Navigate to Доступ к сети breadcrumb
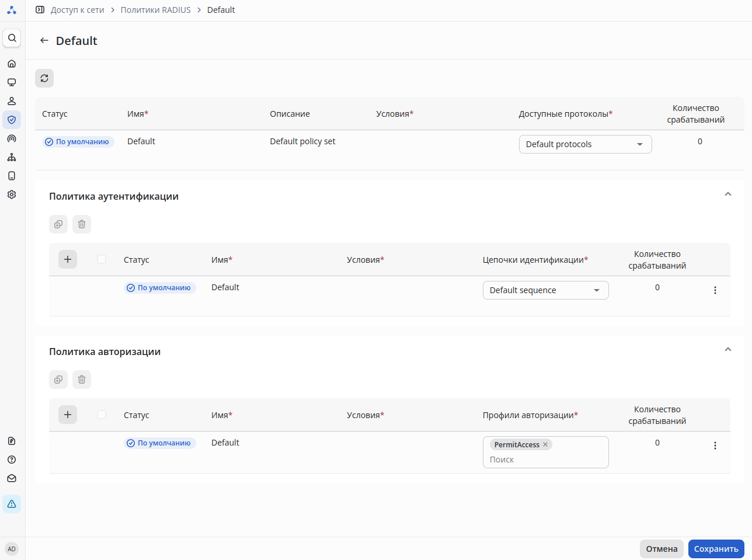The height and width of the screenshot is (560, 752). [x=77, y=10]
